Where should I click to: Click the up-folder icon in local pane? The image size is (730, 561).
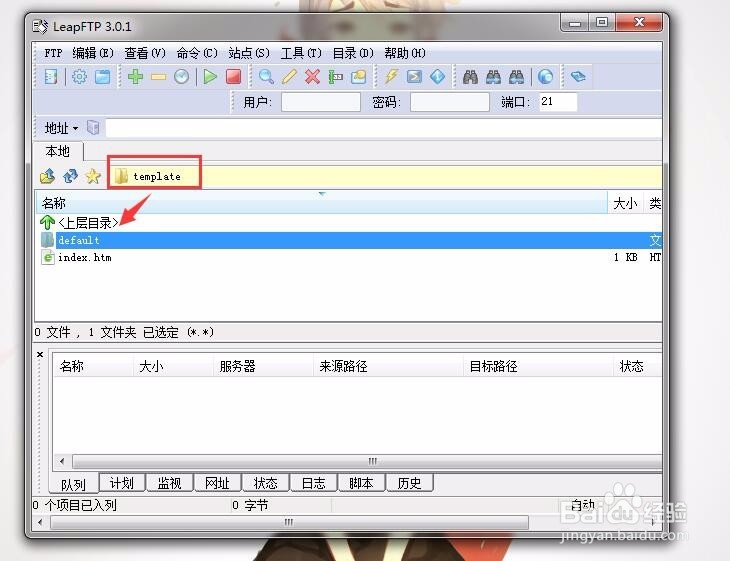point(47,176)
